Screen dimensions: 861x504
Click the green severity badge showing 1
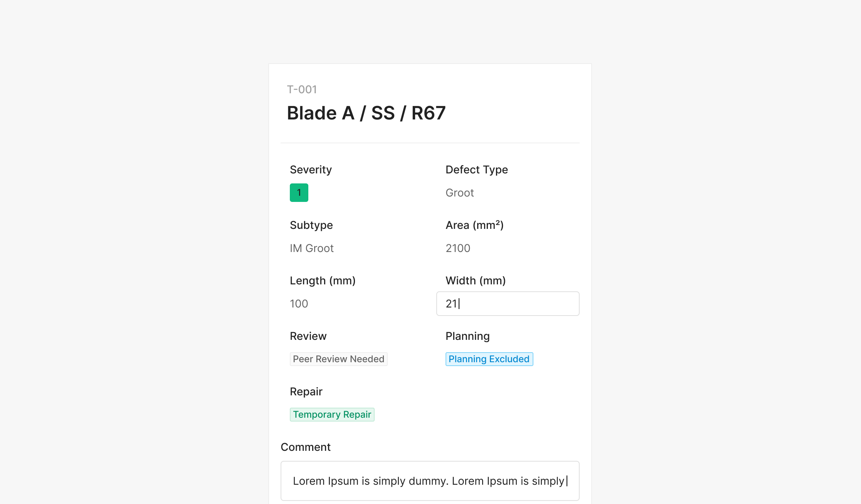point(299,193)
